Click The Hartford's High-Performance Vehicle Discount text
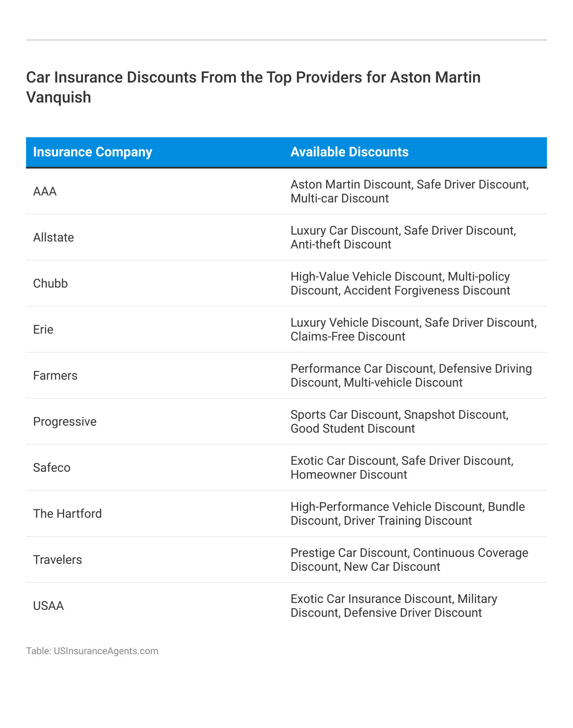 click(386, 507)
